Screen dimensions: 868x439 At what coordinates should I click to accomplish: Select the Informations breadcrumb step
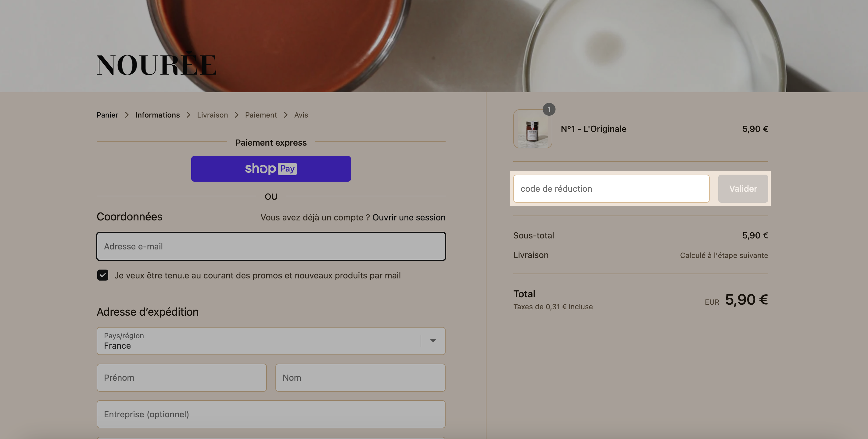(157, 115)
